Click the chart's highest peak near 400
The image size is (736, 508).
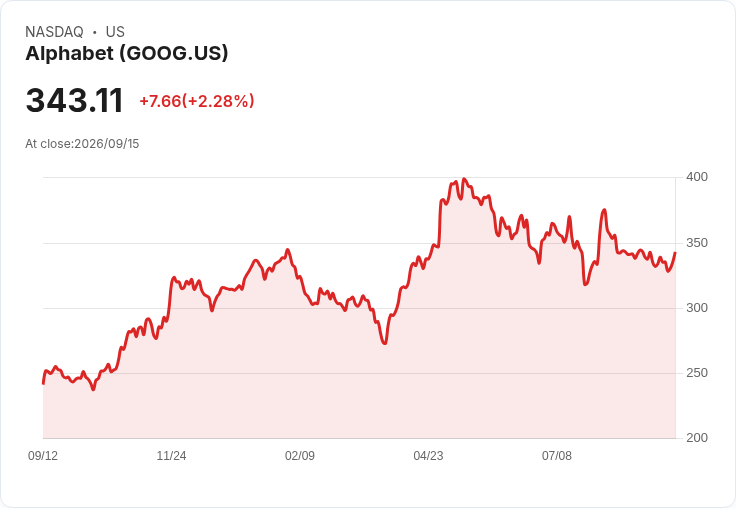tap(464, 179)
